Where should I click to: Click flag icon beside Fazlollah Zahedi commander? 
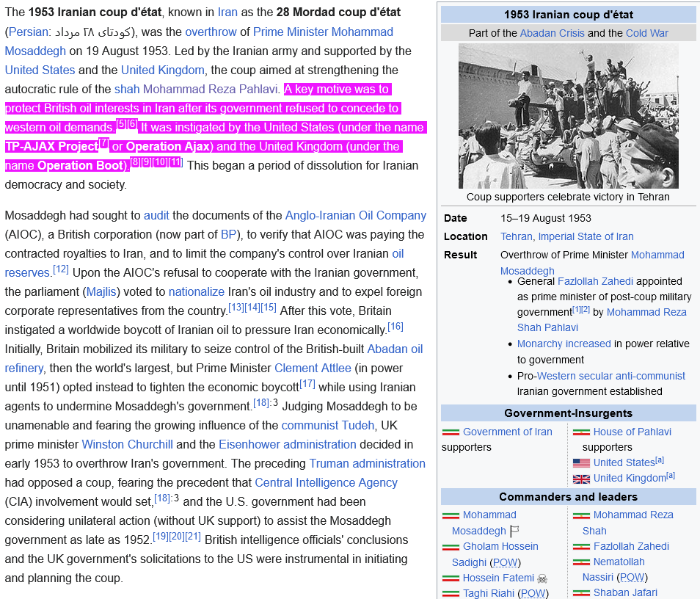click(x=581, y=547)
